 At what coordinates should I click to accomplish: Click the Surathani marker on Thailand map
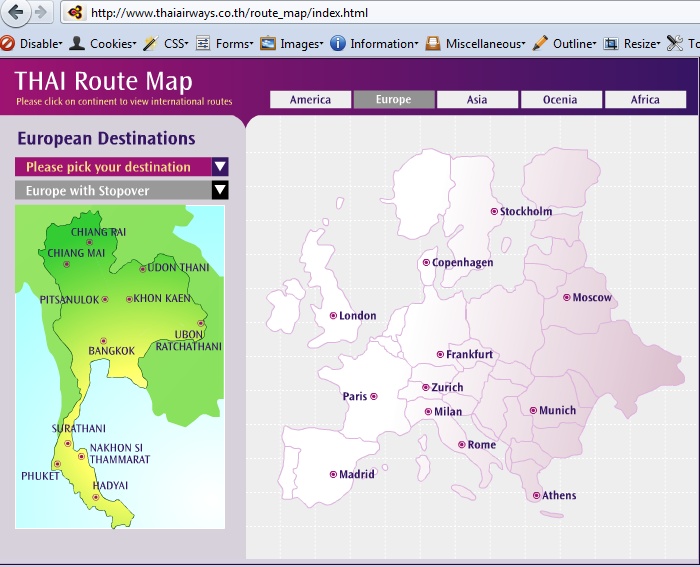pos(68,443)
